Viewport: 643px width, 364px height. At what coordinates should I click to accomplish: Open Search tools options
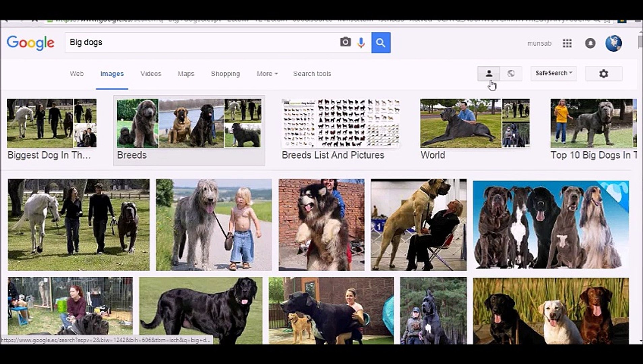312,73
